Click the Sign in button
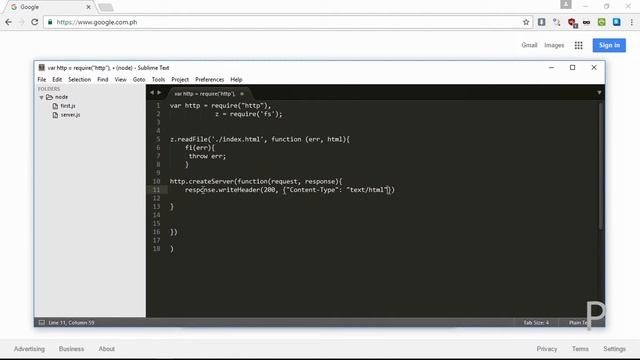This screenshot has height=360, width=640. coord(609,45)
